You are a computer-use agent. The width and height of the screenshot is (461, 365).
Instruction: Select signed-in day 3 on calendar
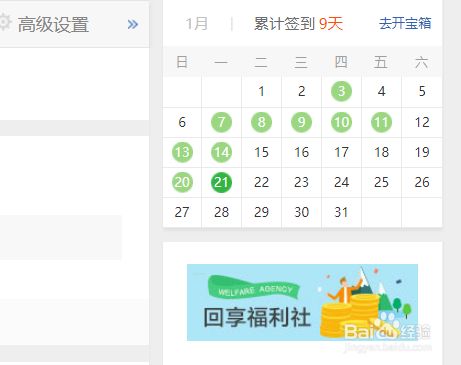point(341,91)
